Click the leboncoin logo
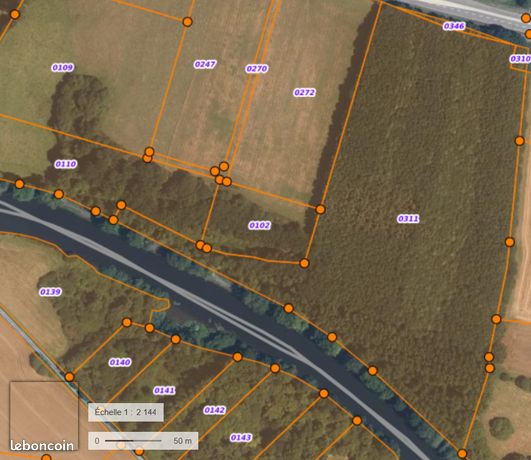 pyautogui.click(x=42, y=446)
